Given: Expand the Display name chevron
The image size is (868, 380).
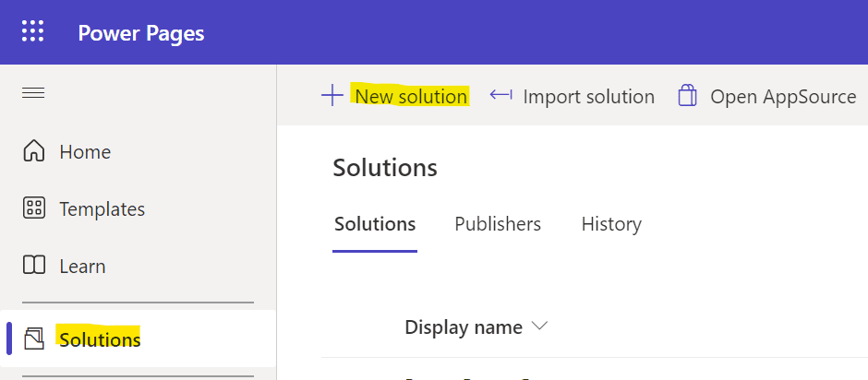Looking at the screenshot, I should pyautogui.click(x=538, y=326).
